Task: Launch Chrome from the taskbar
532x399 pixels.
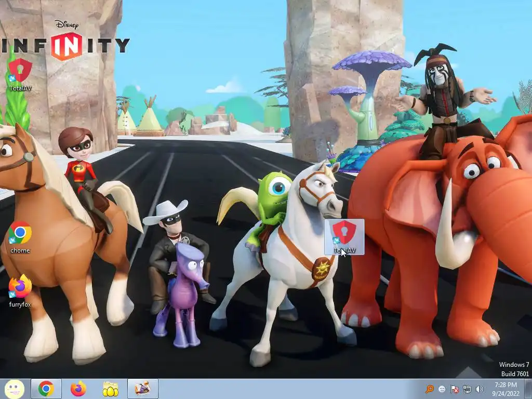Action: 46,389
